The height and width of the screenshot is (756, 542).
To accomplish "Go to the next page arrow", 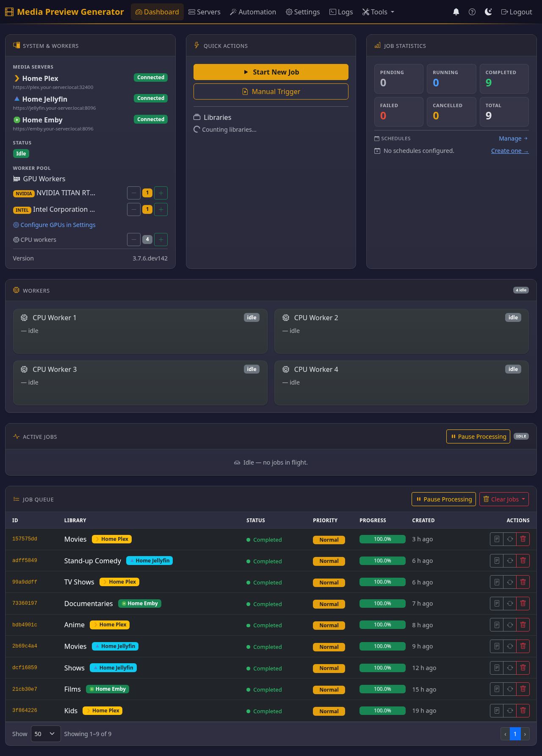I will click(x=525, y=734).
